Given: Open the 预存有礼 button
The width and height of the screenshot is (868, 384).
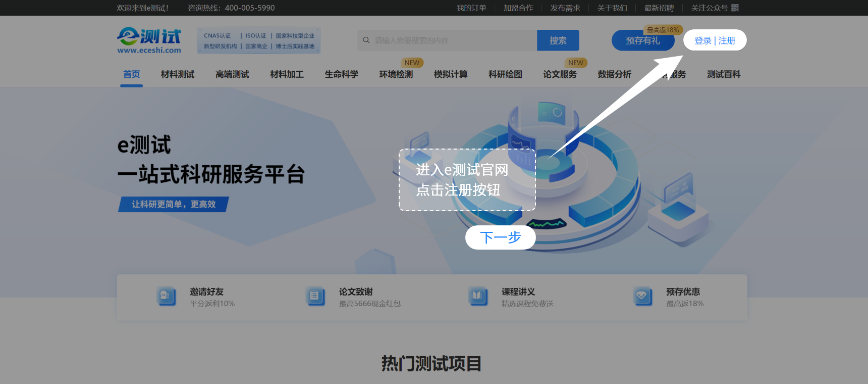Looking at the screenshot, I should (642, 41).
